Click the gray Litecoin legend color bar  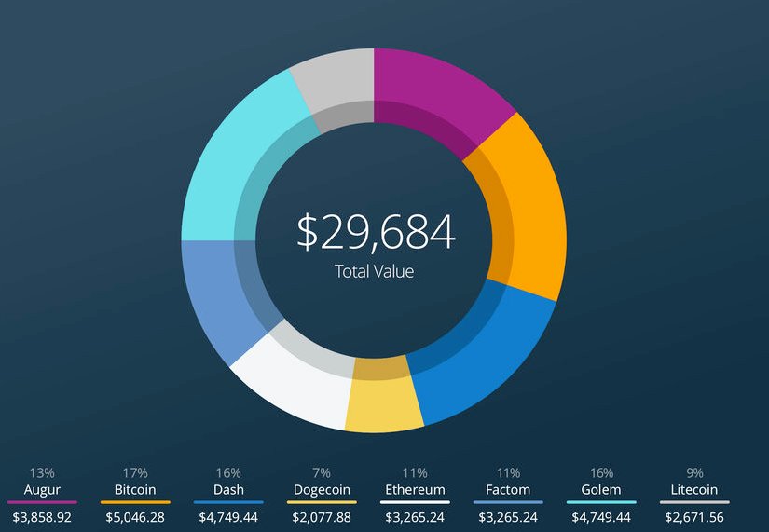[694, 502]
